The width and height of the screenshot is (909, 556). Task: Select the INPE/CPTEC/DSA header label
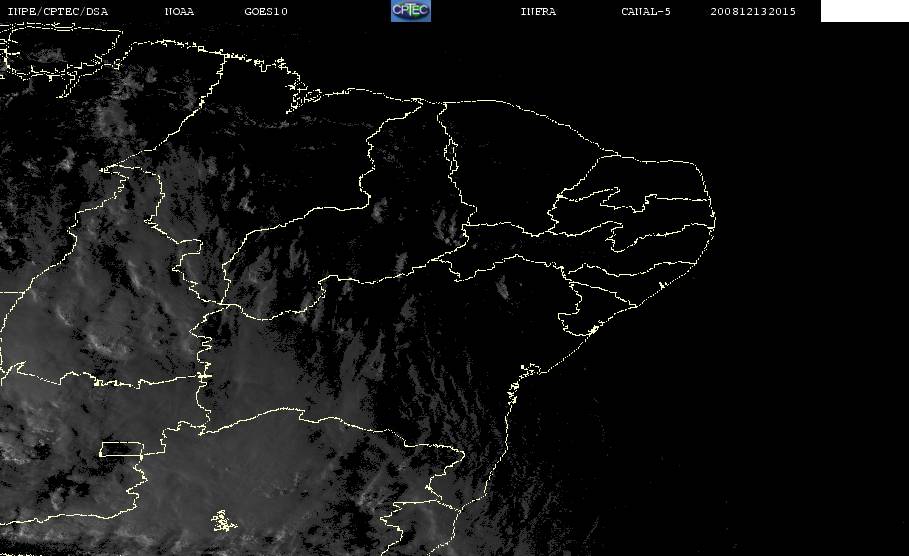click(x=57, y=11)
